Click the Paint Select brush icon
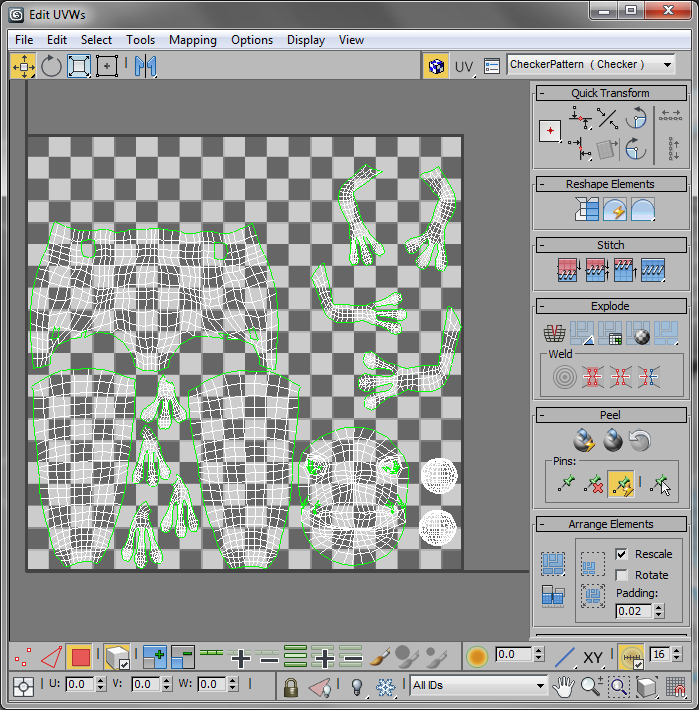Image resolution: width=699 pixels, height=710 pixels. pyautogui.click(x=379, y=657)
